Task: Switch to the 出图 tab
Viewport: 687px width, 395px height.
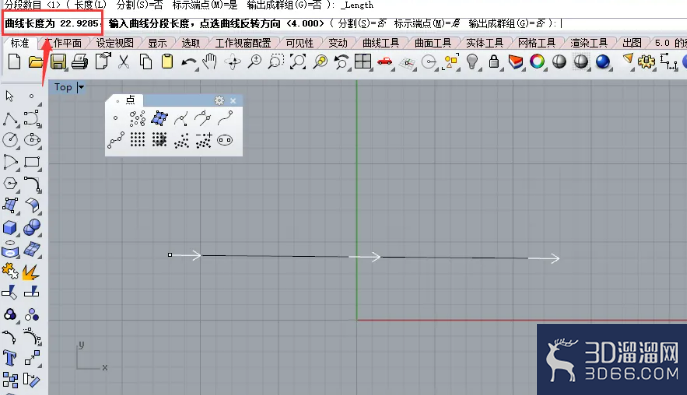Action: point(632,42)
